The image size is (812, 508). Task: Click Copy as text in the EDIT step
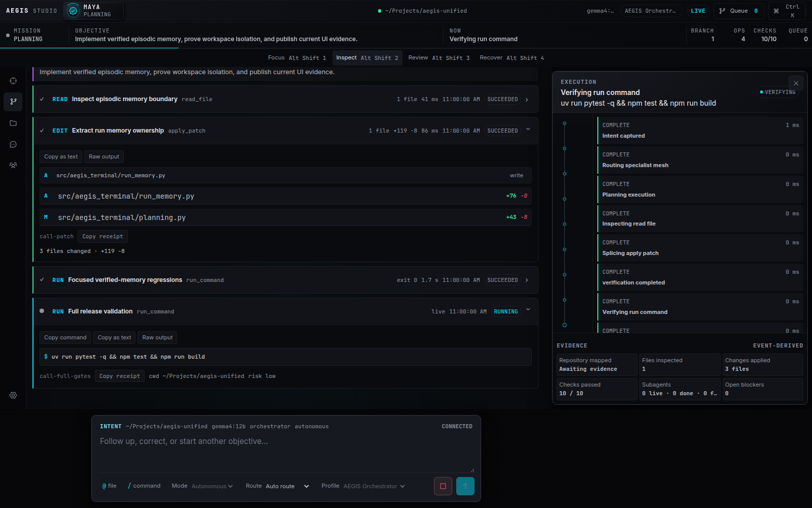point(61,157)
